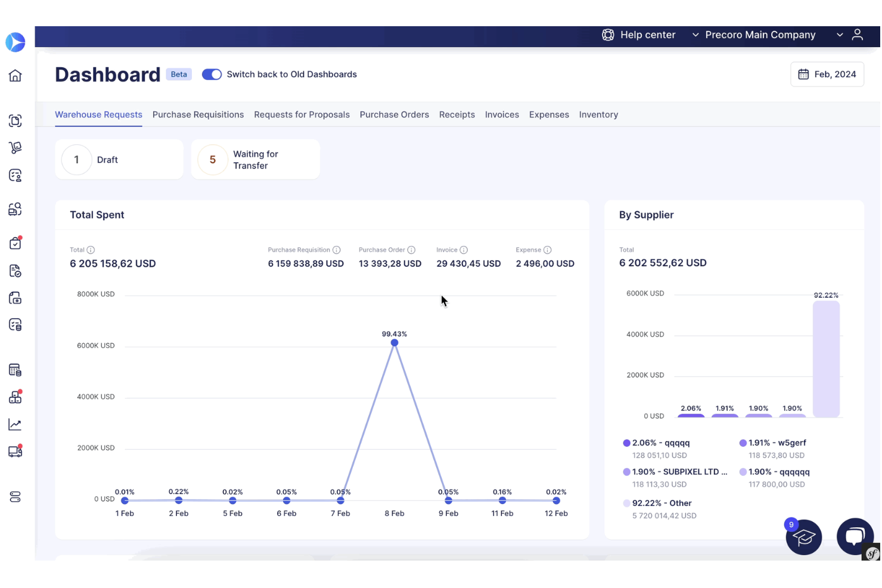This screenshot has height=588, width=882.
Task: Open the calculator Budgets icon
Action: pyautogui.click(x=15, y=369)
